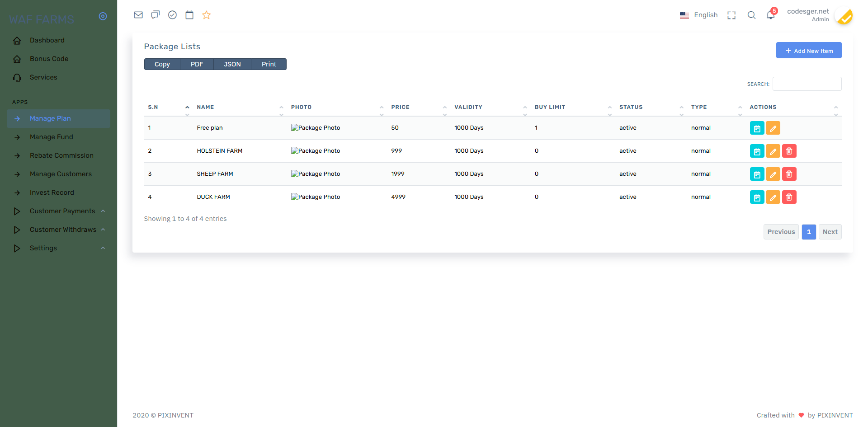Click the Package Photo image for SHEEP FARM
Image resolution: width=868 pixels, height=427 pixels.
316,174
